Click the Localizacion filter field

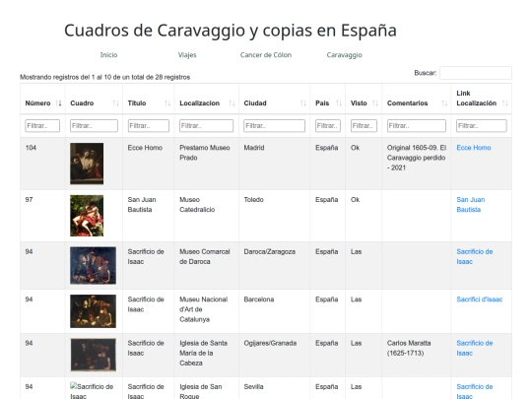(206, 125)
